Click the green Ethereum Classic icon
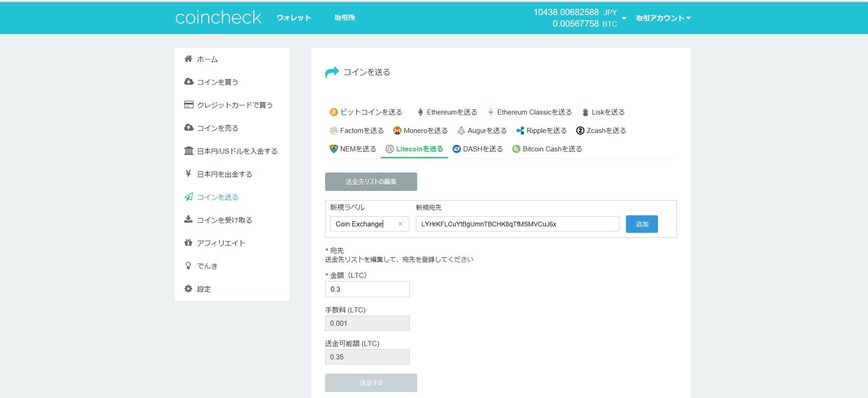This screenshot has width=868, height=398. [x=491, y=112]
